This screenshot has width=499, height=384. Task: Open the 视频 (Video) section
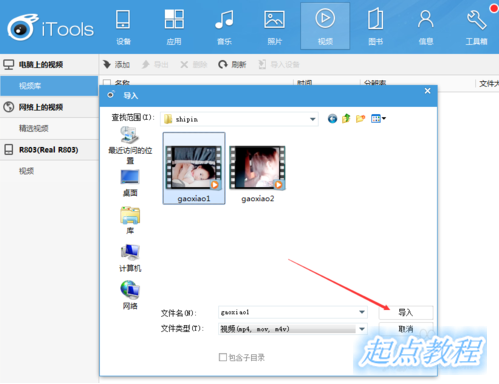[325, 27]
